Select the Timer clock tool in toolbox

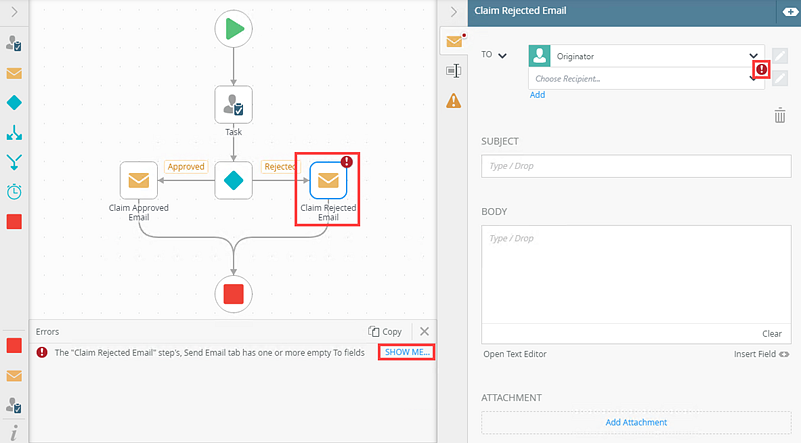pos(14,192)
